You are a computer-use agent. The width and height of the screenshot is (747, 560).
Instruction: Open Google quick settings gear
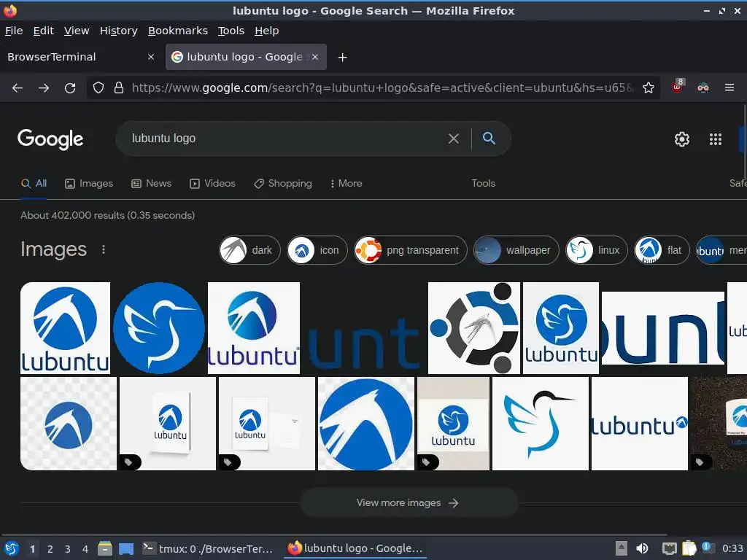[682, 139]
